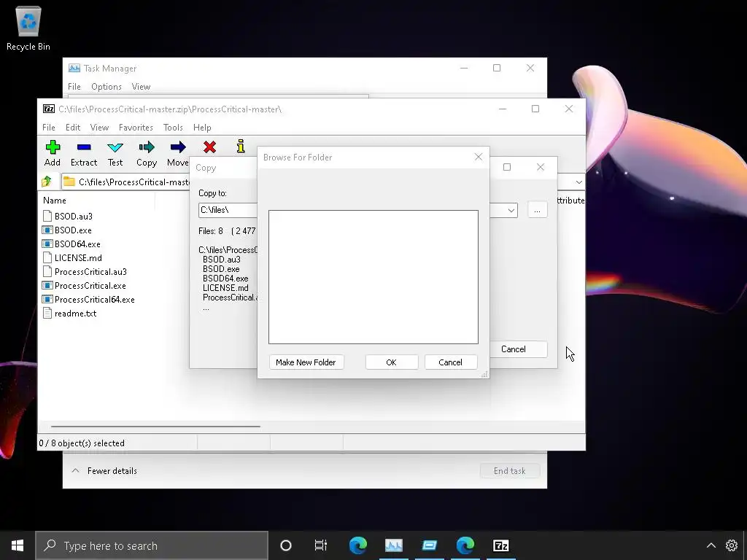Click the Copy to path input field

(228, 210)
